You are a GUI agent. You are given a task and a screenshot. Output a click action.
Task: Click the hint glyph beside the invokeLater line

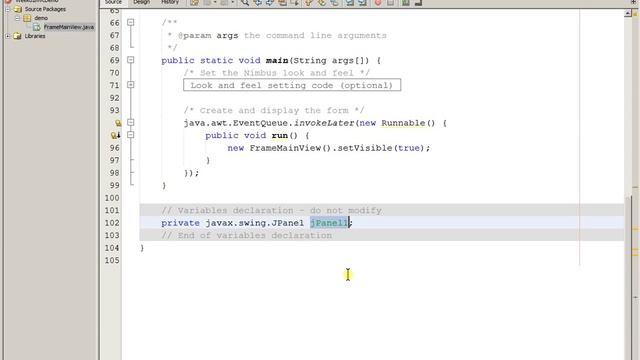point(118,123)
